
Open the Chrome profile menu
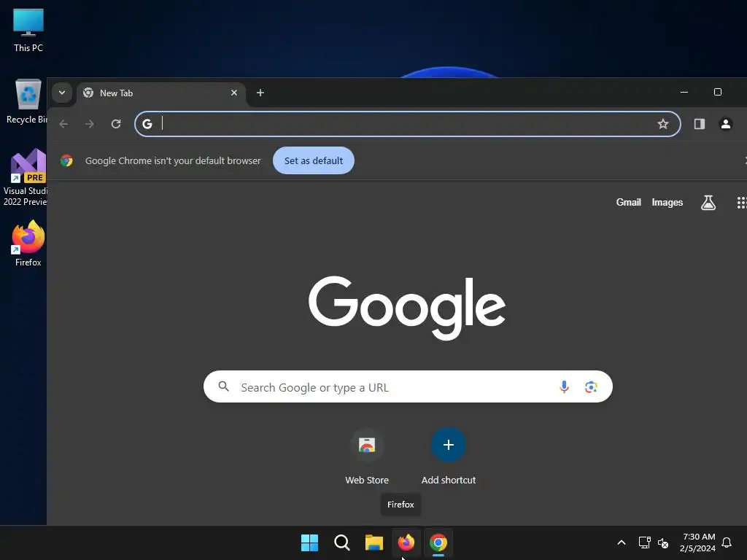pos(726,124)
